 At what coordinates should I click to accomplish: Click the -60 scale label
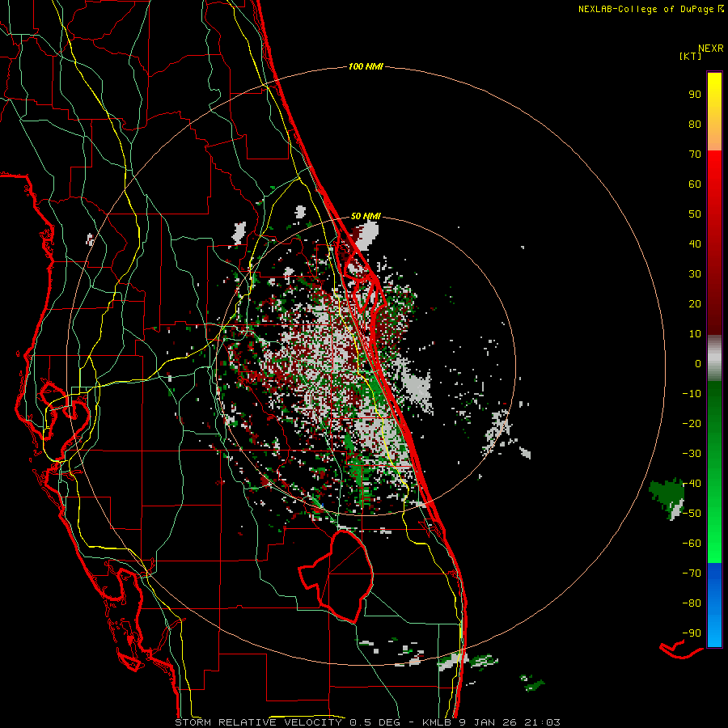pos(692,544)
